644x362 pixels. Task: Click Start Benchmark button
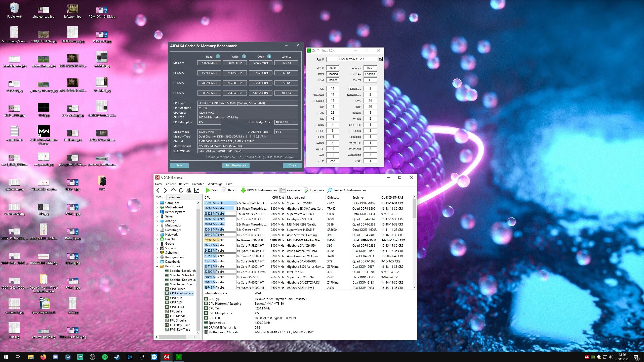tap(236, 165)
